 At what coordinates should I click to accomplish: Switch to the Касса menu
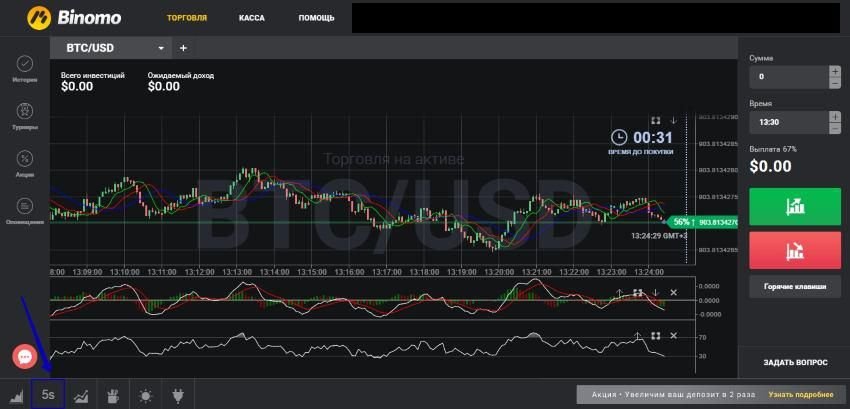(x=252, y=18)
